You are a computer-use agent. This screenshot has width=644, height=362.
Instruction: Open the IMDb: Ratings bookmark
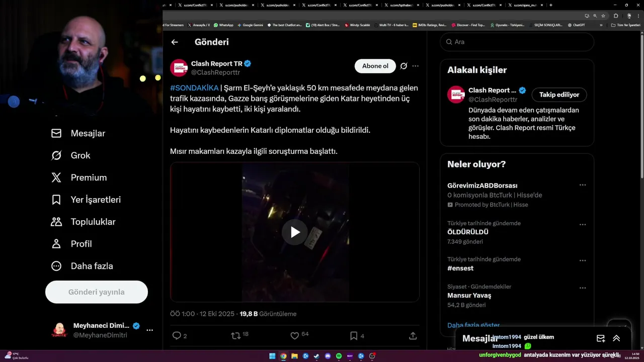coord(429,25)
